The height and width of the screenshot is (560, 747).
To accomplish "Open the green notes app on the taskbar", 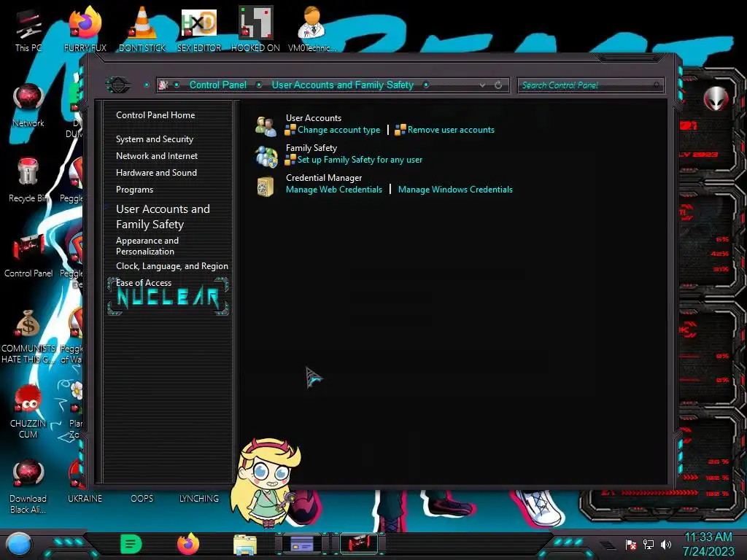I will (x=131, y=544).
